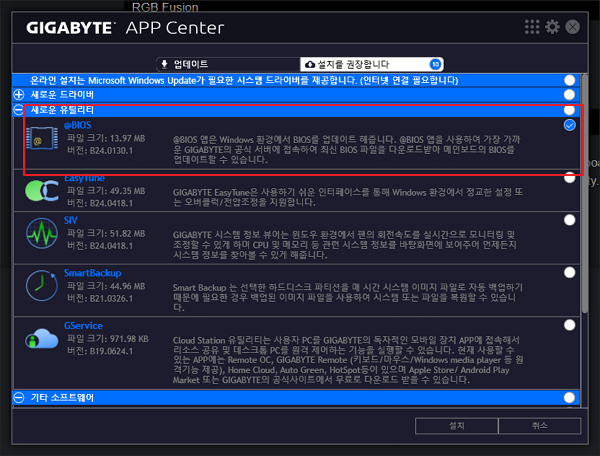This screenshot has height=456, width=600.
Task: Click the 설치 install button
Action: click(457, 426)
